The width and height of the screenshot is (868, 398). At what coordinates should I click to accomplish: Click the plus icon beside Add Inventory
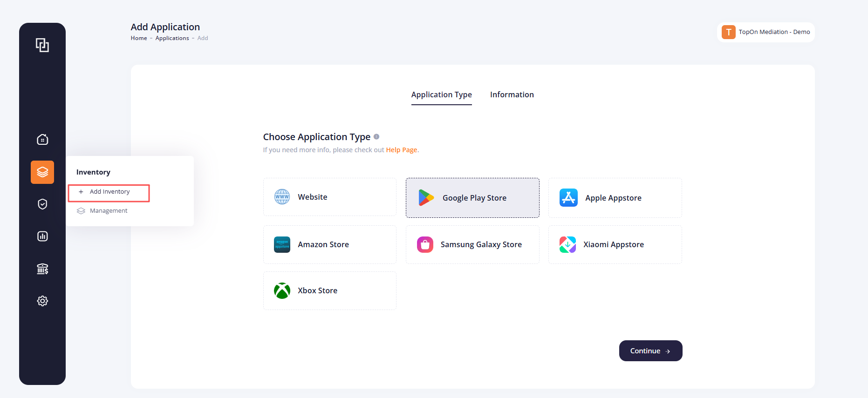(81, 192)
